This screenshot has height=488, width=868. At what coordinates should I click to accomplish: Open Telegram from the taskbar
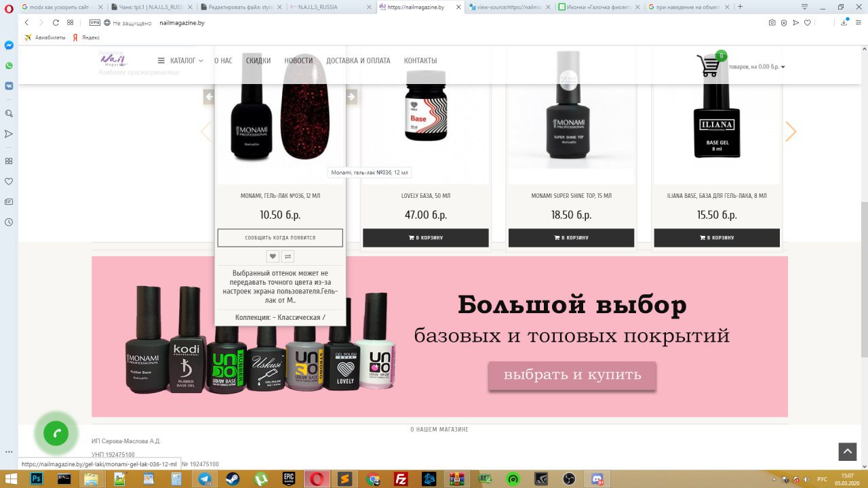[204, 479]
